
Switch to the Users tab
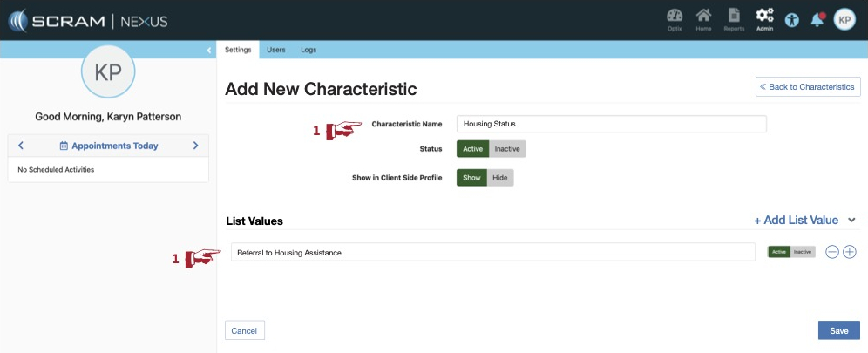pos(275,50)
